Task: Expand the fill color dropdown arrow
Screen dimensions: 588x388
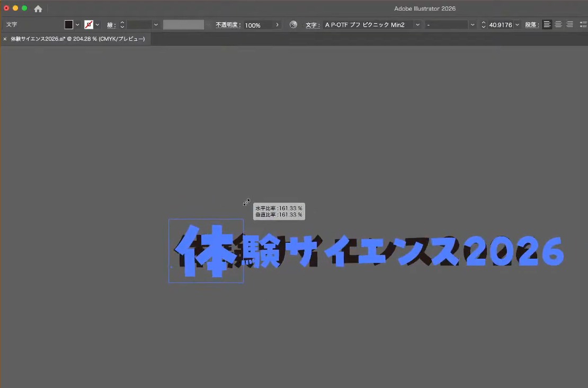Action: [x=77, y=25]
